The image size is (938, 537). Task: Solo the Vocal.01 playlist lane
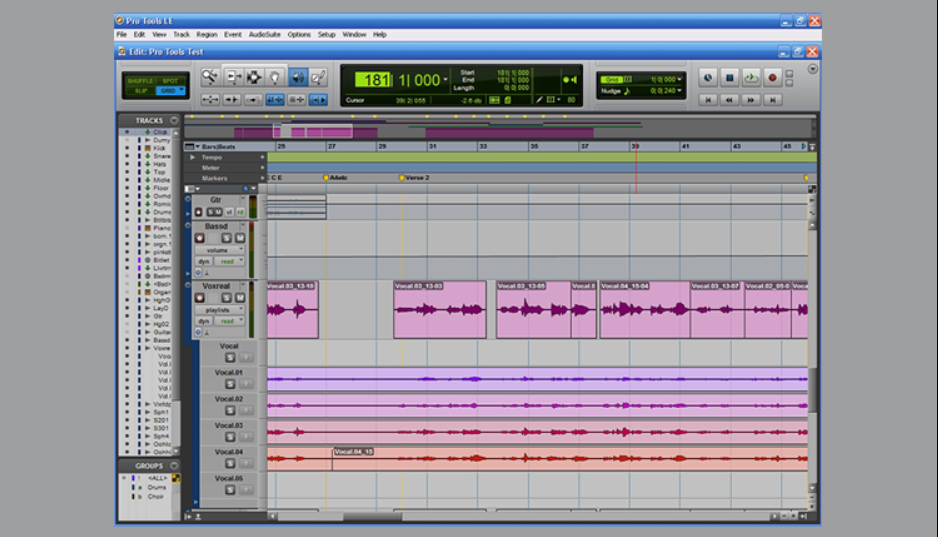click(x=230, y=383)
